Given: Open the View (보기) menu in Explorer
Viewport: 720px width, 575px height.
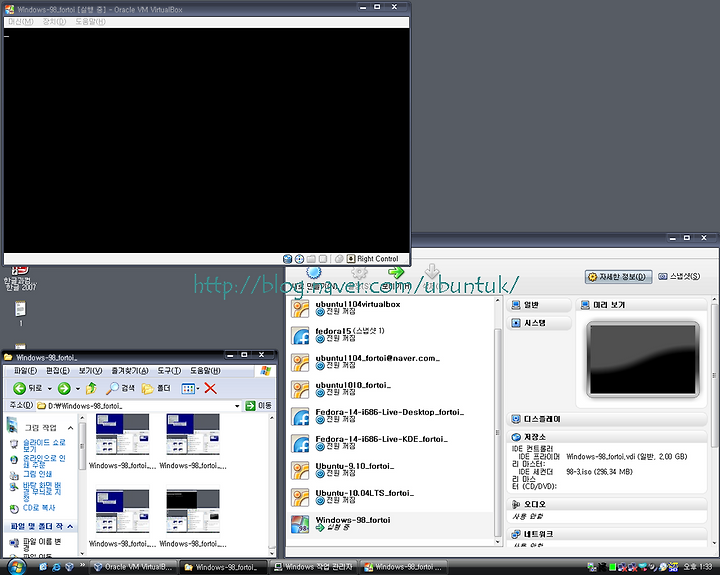Looking at the screenshot, I should (x=90, y=371).
